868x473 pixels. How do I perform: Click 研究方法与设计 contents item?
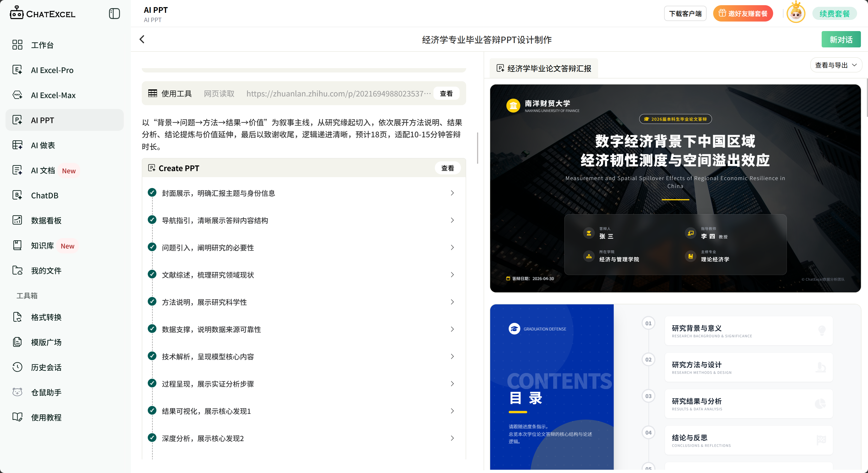tap(748, 367)
